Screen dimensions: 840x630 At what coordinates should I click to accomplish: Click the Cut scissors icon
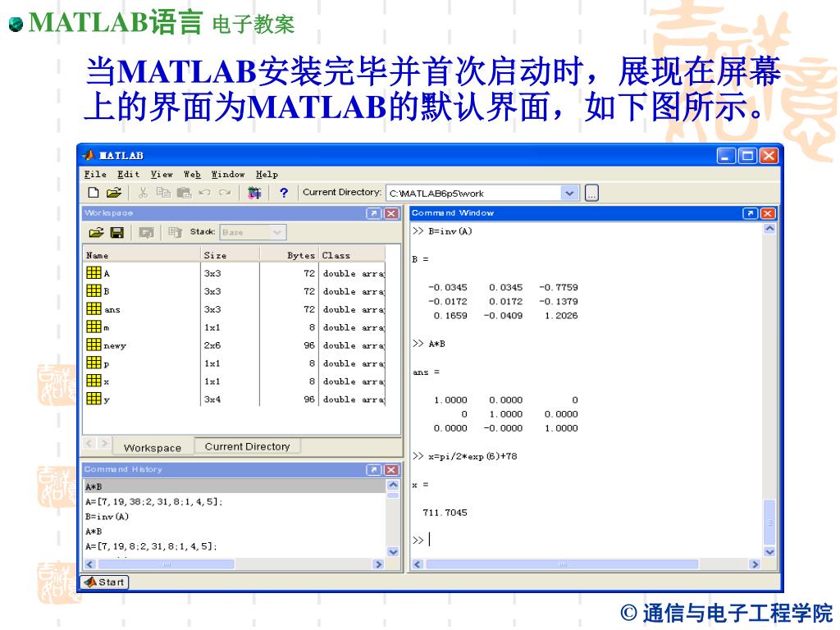click(143, 193)
